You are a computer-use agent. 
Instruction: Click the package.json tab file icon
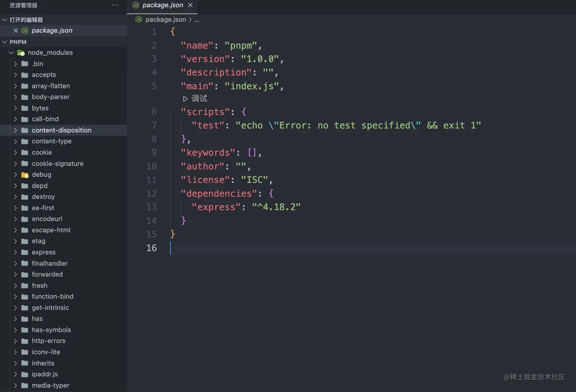(x=136, y=5)
